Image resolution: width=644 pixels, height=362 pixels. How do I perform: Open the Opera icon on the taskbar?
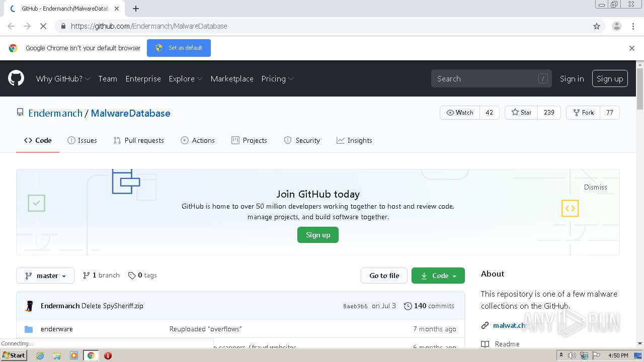(x=108, y=355)
